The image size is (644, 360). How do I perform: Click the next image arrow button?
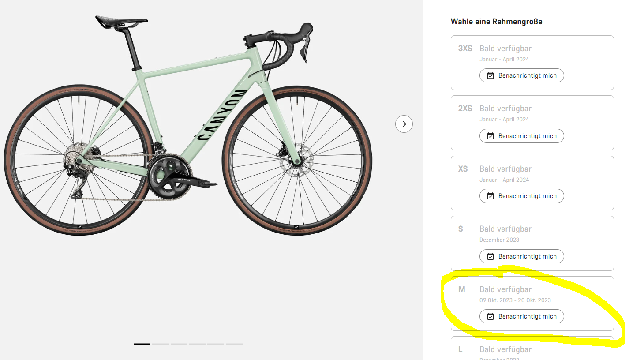pyautogui.click(x=404, y=124)
